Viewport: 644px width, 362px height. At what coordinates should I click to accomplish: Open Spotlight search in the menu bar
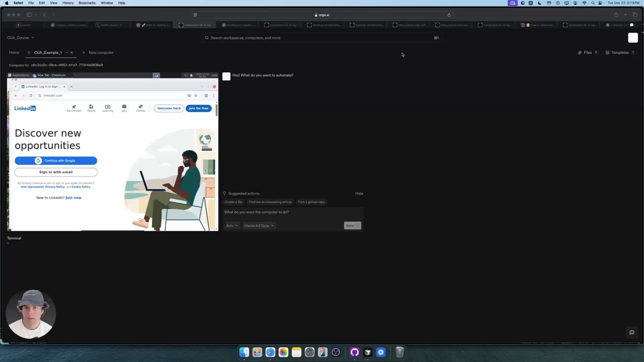[x=593, y=3]
